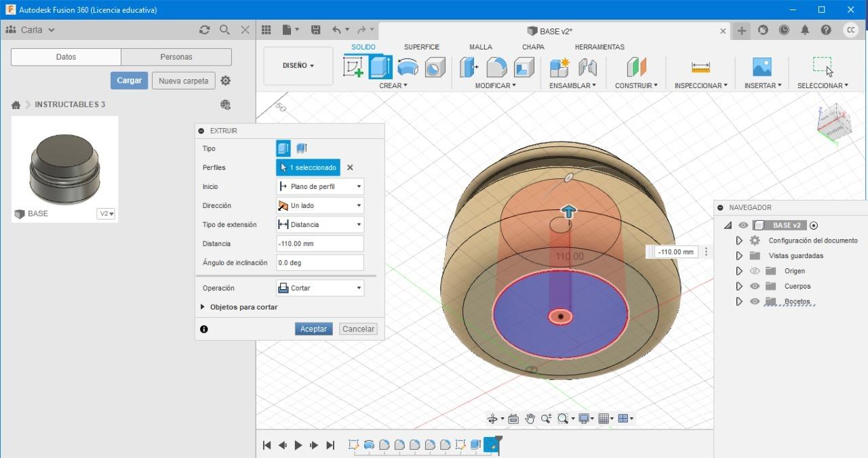Save the document using the floppy disk icon
Image resolution: width=868 pixels, height=458 pixels.
(x=315, y=30)
